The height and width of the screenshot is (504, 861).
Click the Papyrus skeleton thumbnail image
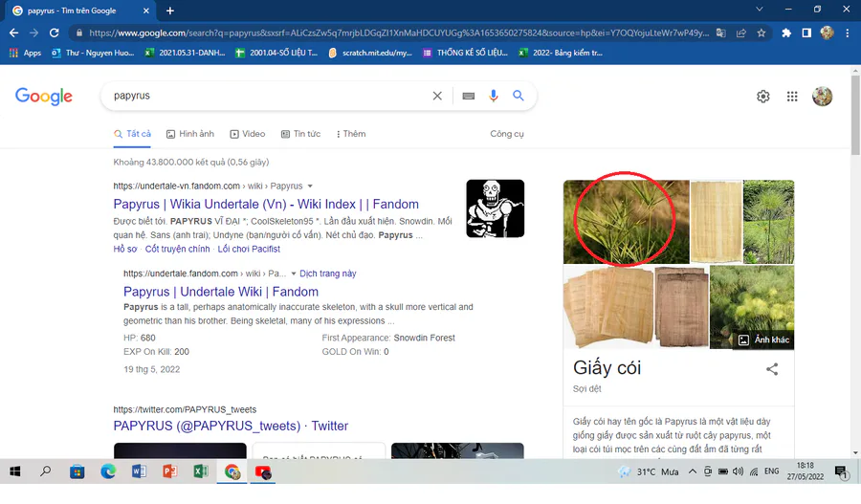click(x=496, y=208)
